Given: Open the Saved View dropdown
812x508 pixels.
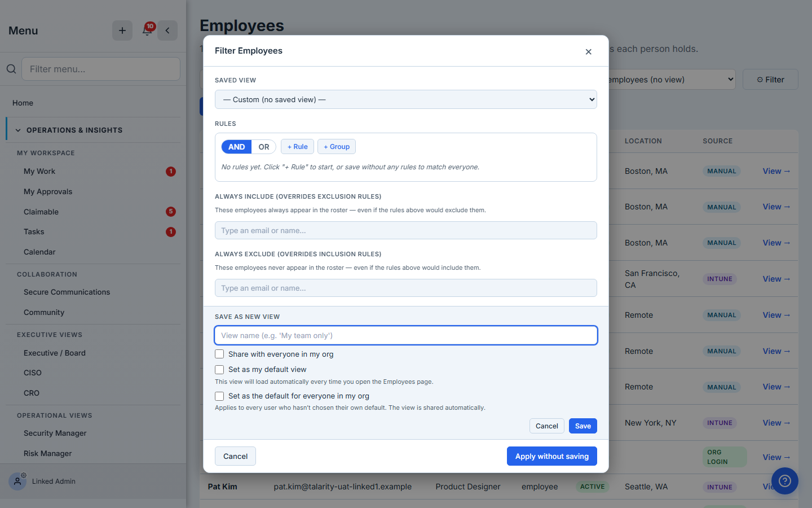Looking at the screenshot, I should pyautogui.click(x=406, y=99).
